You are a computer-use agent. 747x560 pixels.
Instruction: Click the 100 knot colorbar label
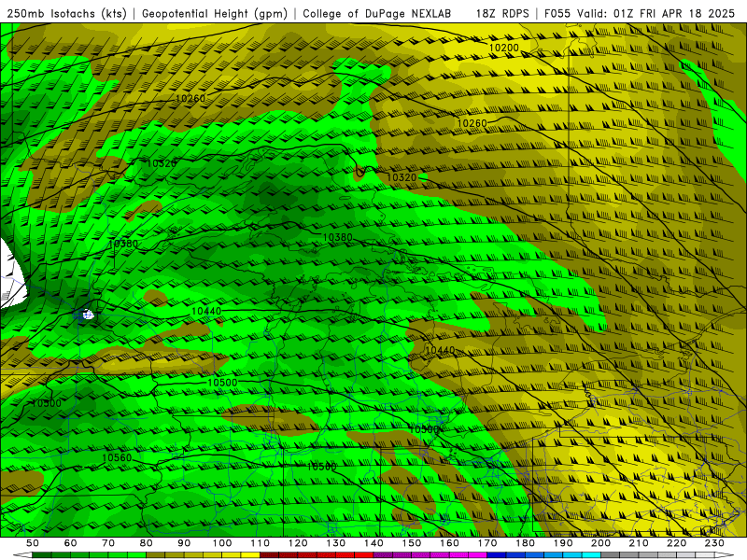pyautogui.click(x=222, y=543)
